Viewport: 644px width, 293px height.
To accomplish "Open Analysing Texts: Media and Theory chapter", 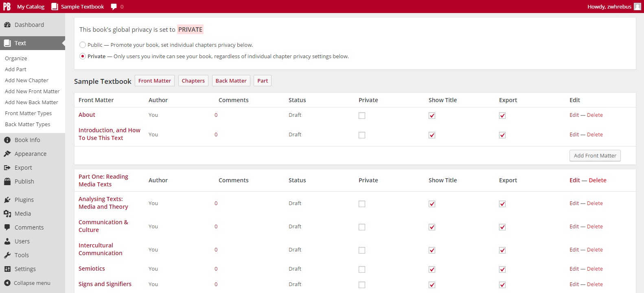I will tap(103, 203).
